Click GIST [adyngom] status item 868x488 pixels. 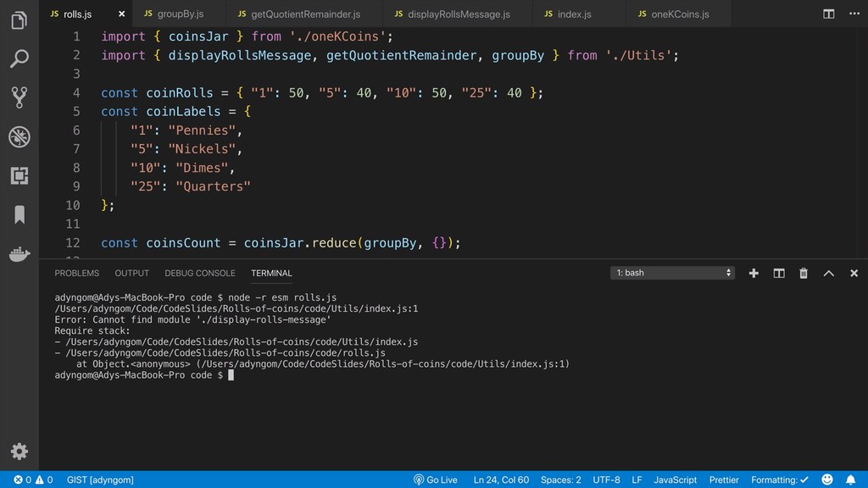(x=100, y=480)
